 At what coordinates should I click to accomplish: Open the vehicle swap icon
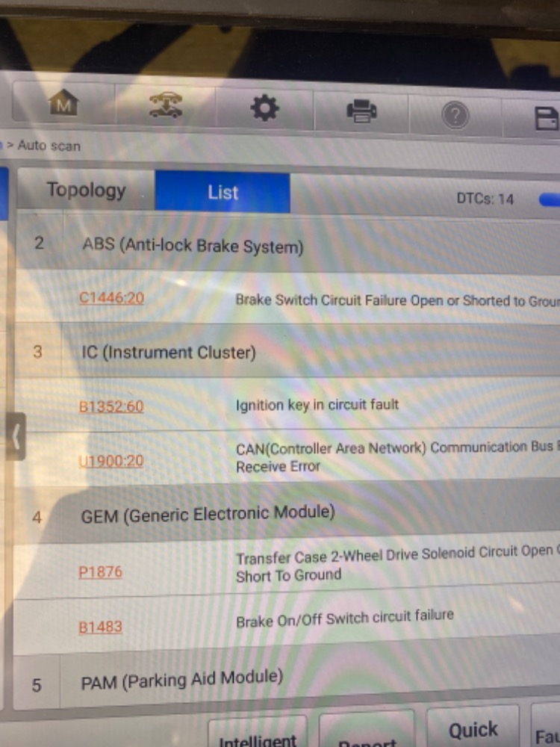click(164, 107)
